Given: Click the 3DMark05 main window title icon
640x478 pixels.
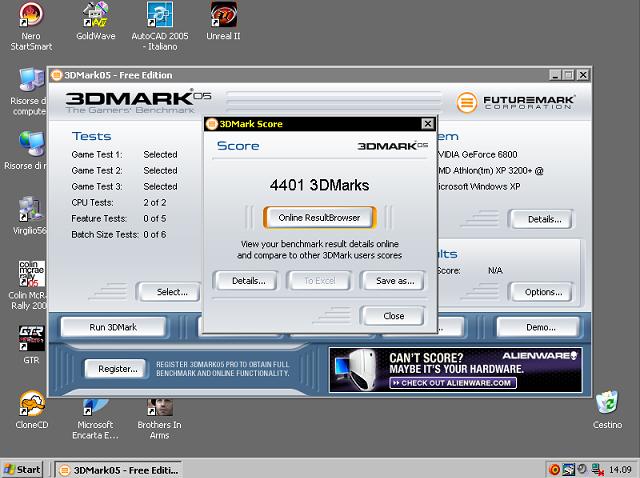Looking at the screenshot, I should tap(56, 75).
